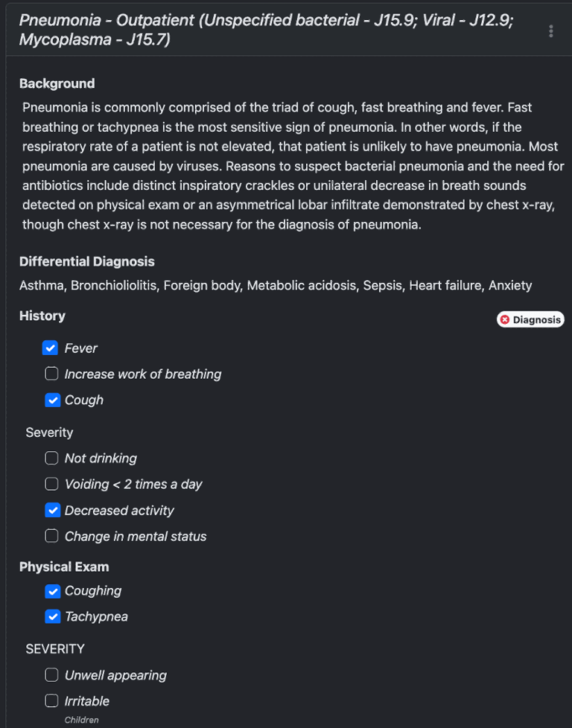Click the Physical Exam heading
The image size is (572, 728).
tap(64, 566)
